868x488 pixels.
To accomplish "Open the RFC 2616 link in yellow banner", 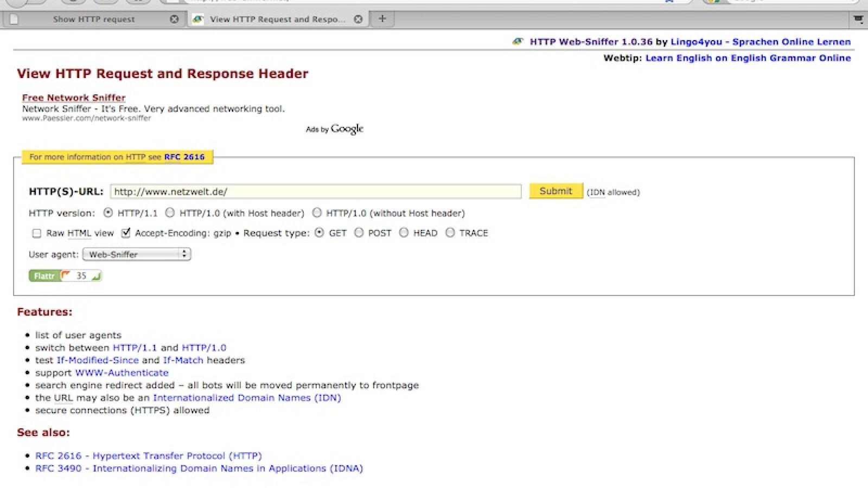I will (x=184, y=157).
